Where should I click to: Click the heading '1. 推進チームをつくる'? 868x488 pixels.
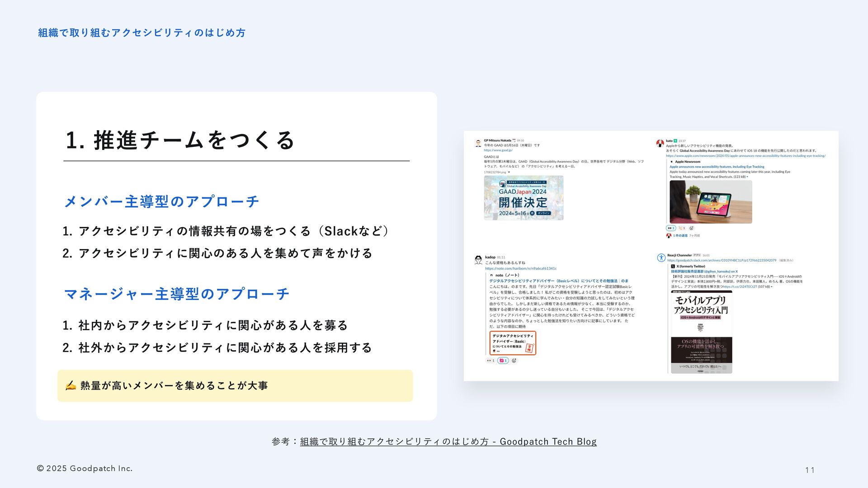pyautogui.click(x=180, y=140)
